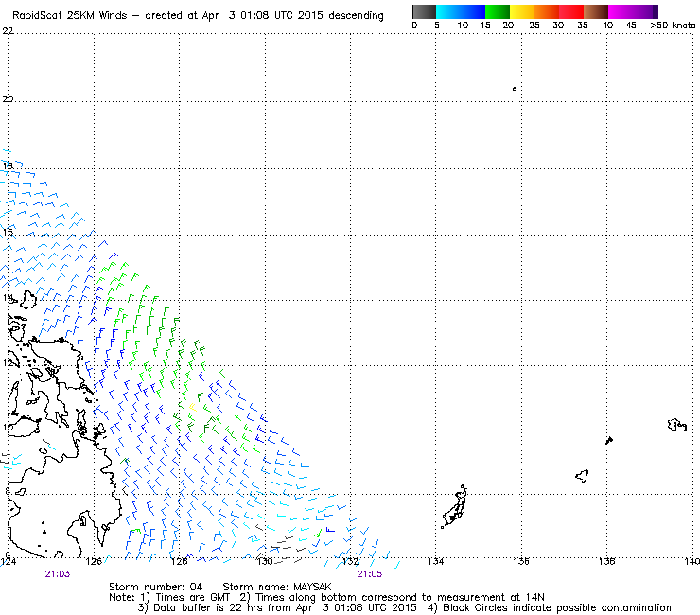This screenshot has width=700, height=615.
Task: Click the '25' label under the color scale
Action: tap(534, 25)
